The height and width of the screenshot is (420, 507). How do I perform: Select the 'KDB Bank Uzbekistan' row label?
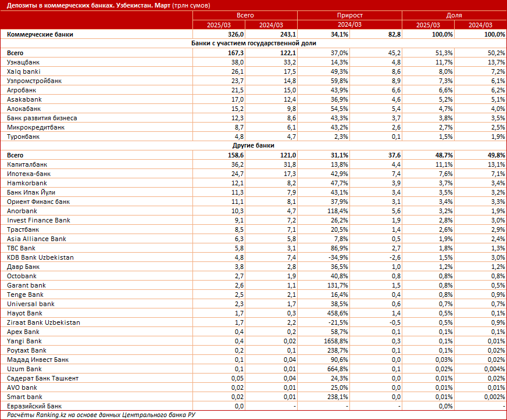coord(41,257)
